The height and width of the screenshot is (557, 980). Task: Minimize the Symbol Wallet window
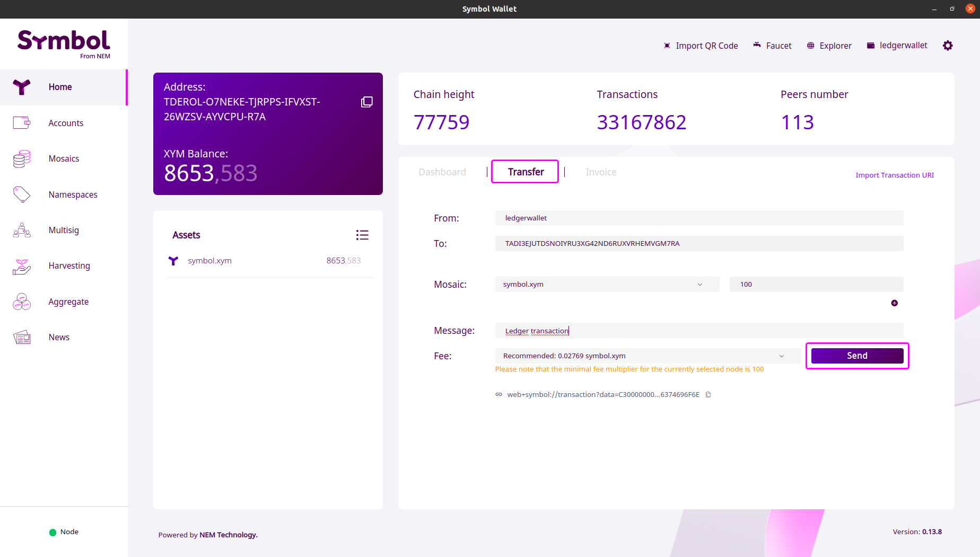tap(934, 9)
